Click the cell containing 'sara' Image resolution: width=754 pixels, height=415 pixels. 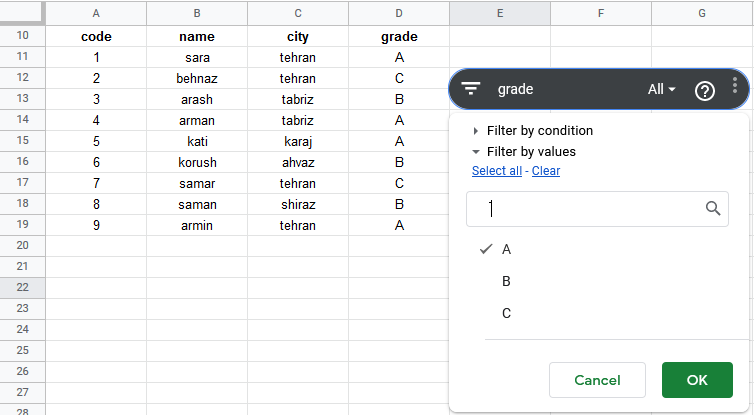(197, 57)
